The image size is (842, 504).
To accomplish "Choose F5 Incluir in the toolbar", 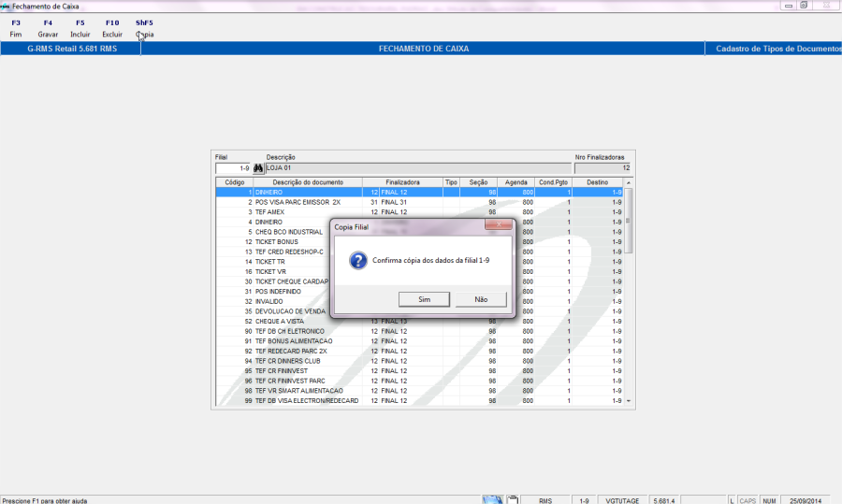I will coord(80,28).
